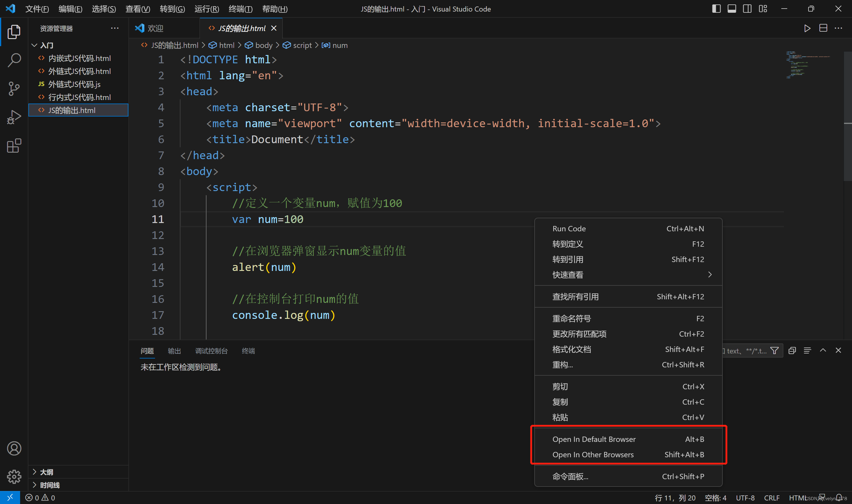Click the num breadcrumb item
Screen dimensions: 852x504
click(x=335, y=45)
